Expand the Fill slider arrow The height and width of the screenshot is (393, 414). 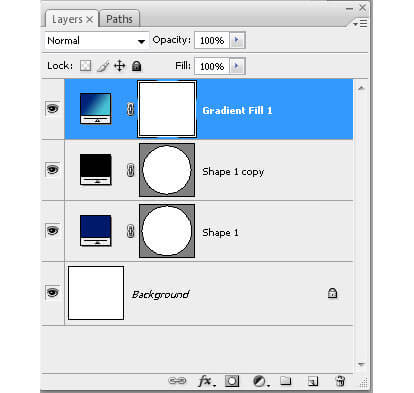pyautogui.click(x=237, y=66)
